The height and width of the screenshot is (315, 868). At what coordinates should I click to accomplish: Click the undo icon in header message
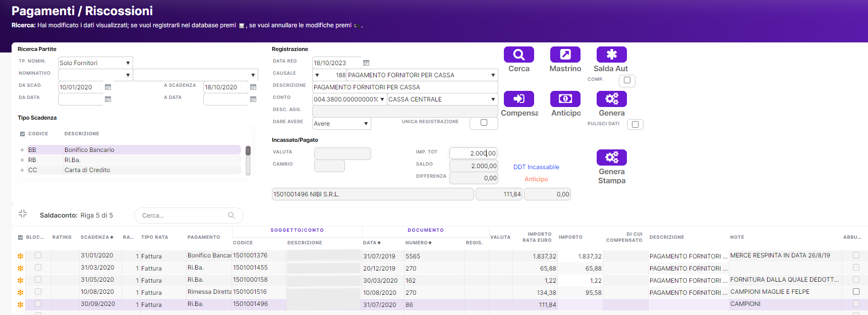(x=356, y=26)
